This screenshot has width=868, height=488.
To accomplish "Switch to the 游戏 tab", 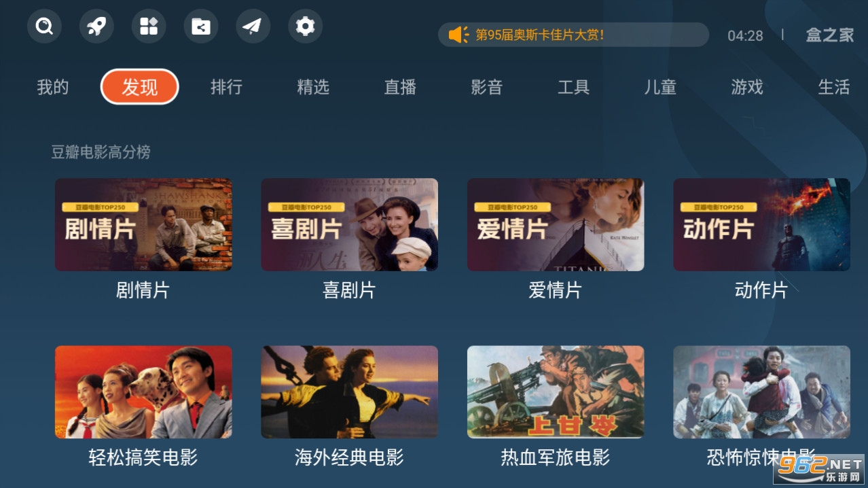I will tap(747, 87).
